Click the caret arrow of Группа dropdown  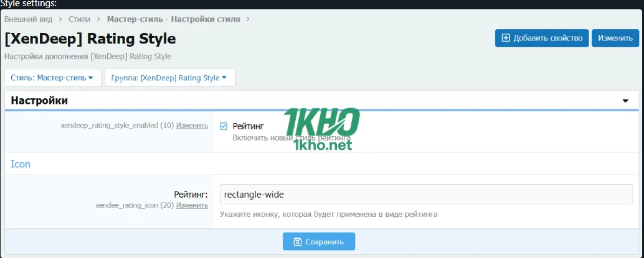(x=224, y=78)
